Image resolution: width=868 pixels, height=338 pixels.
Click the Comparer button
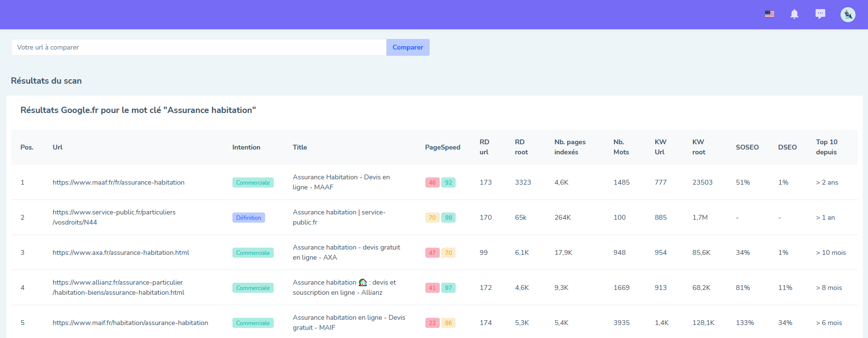coord(408,47)
